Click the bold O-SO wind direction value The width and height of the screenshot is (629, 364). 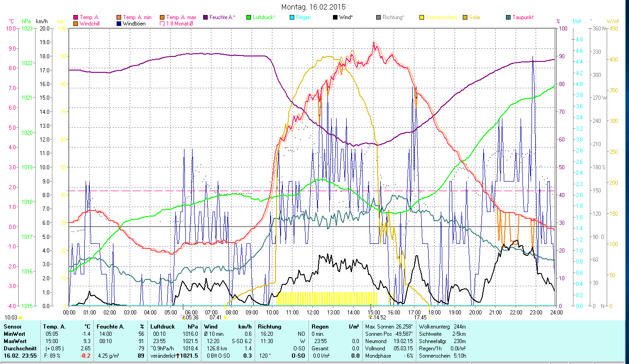(x=298, y=355)
